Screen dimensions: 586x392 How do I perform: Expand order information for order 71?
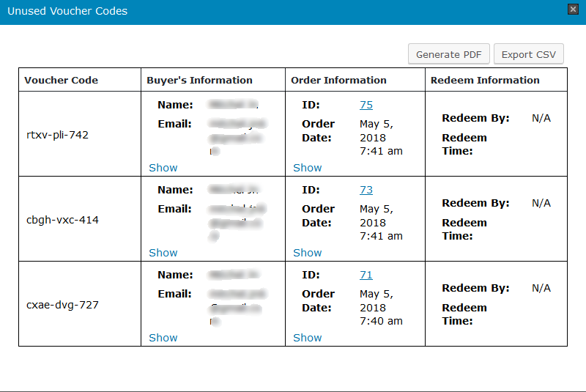click(x=307, y=338)
